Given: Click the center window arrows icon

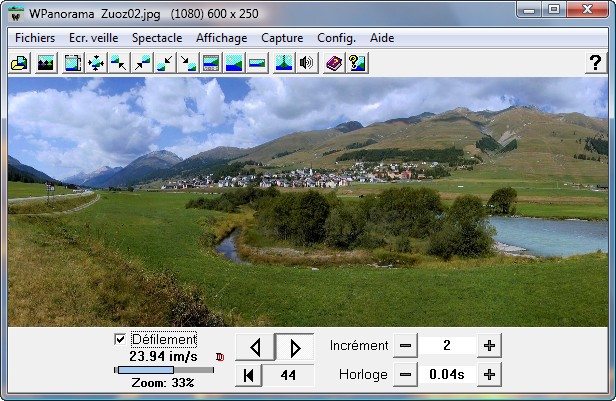Looking at the screenshot, I should [95, 63].
